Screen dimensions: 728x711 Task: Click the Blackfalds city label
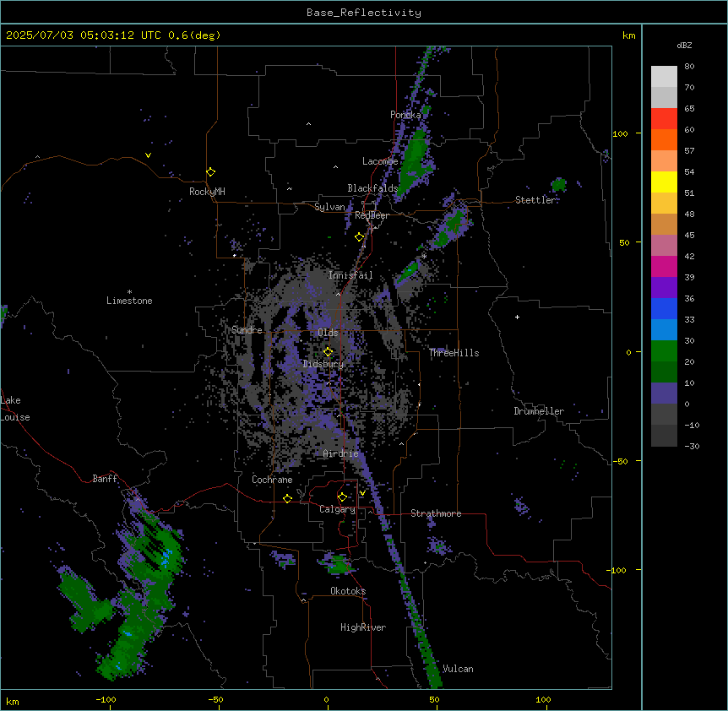click(372, 188)
